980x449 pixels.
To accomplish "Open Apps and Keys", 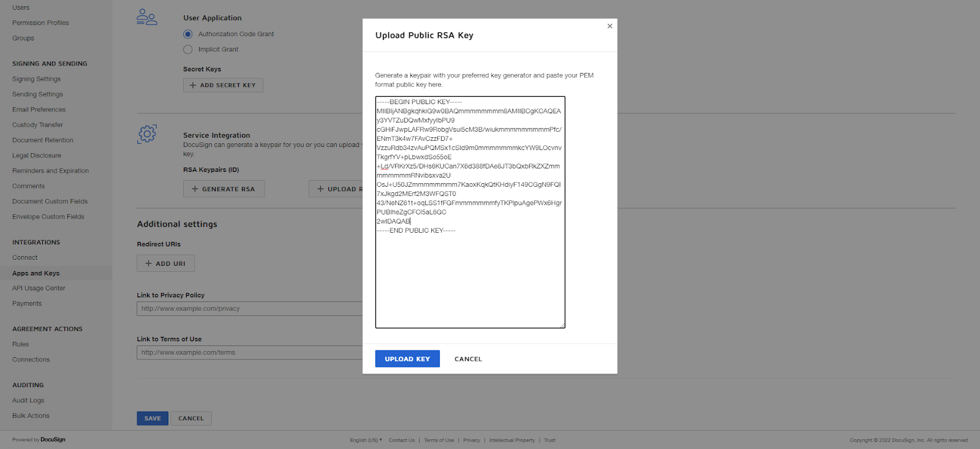I will tap(36, 273).
